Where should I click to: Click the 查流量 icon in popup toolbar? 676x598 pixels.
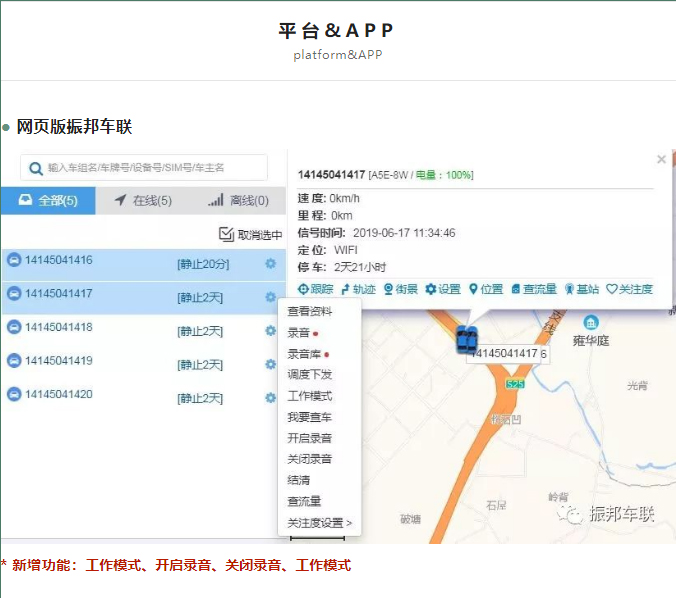click(x=516, y=289)
